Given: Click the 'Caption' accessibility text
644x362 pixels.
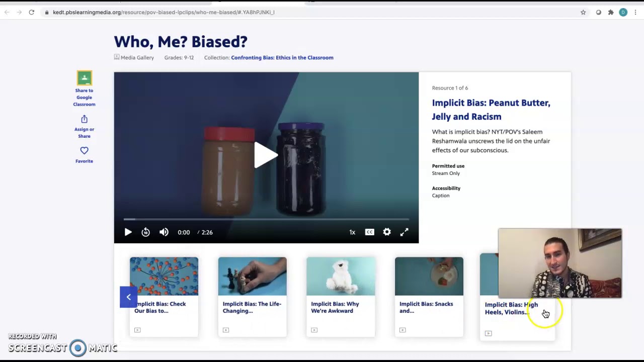Looking at the screenshot, I should (x=441, y=196).
